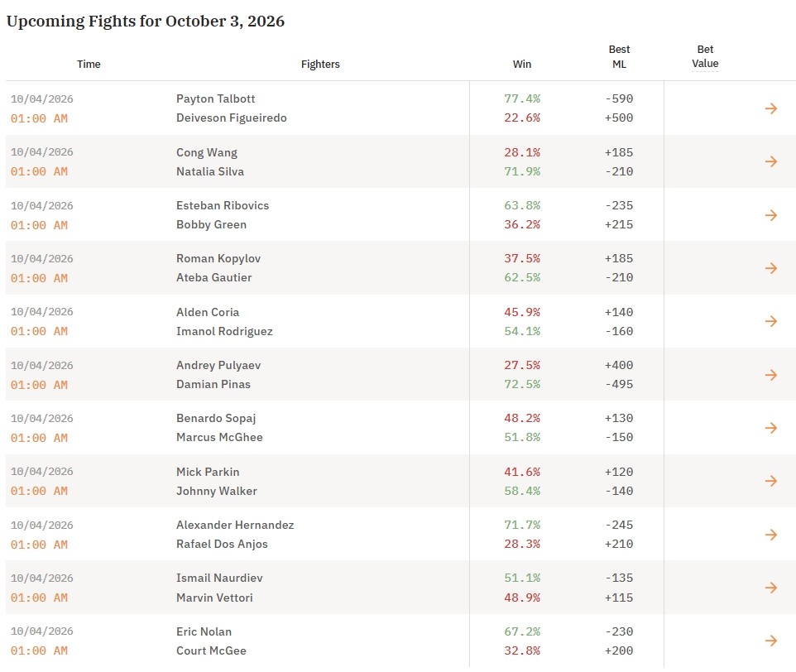Image resolution: width=796 pixels, height=672 pixels.
Task: Click fighter name Cong Wang
Action: coord(207,152)
